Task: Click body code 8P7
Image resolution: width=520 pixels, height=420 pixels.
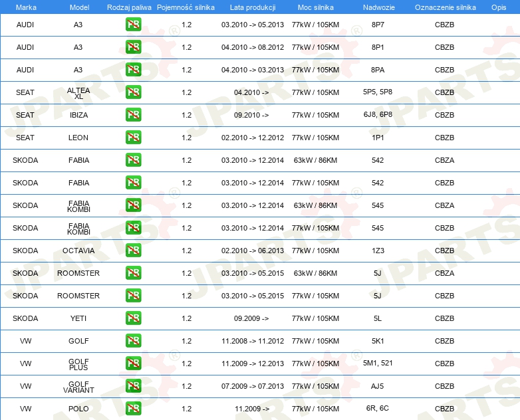Action: (378, 25)
